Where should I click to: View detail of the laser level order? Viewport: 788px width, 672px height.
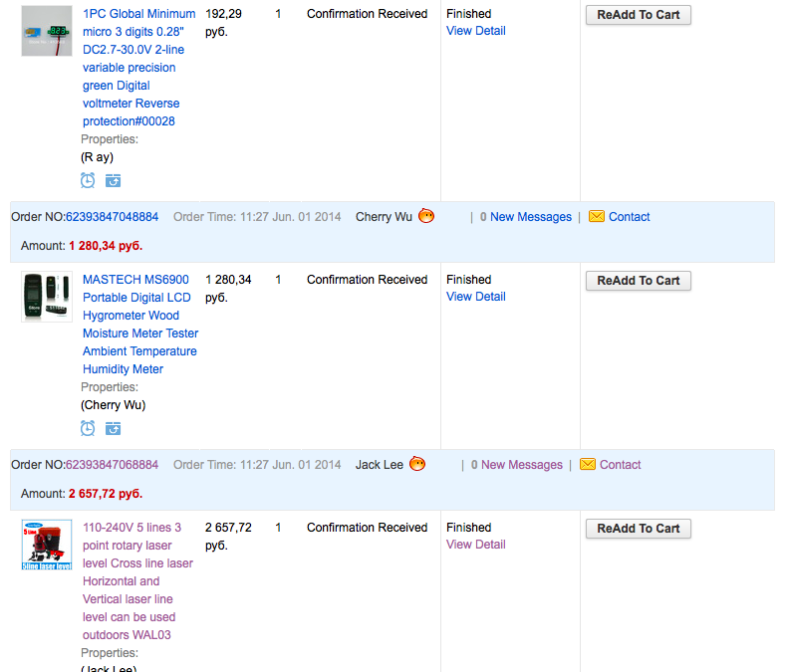[475, 545]
